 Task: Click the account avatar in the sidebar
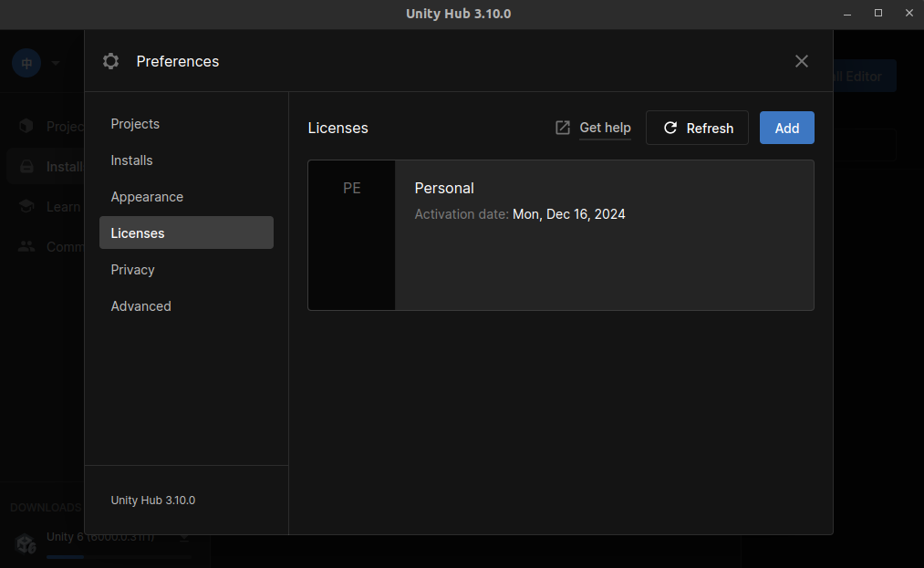tap(26, 63)
